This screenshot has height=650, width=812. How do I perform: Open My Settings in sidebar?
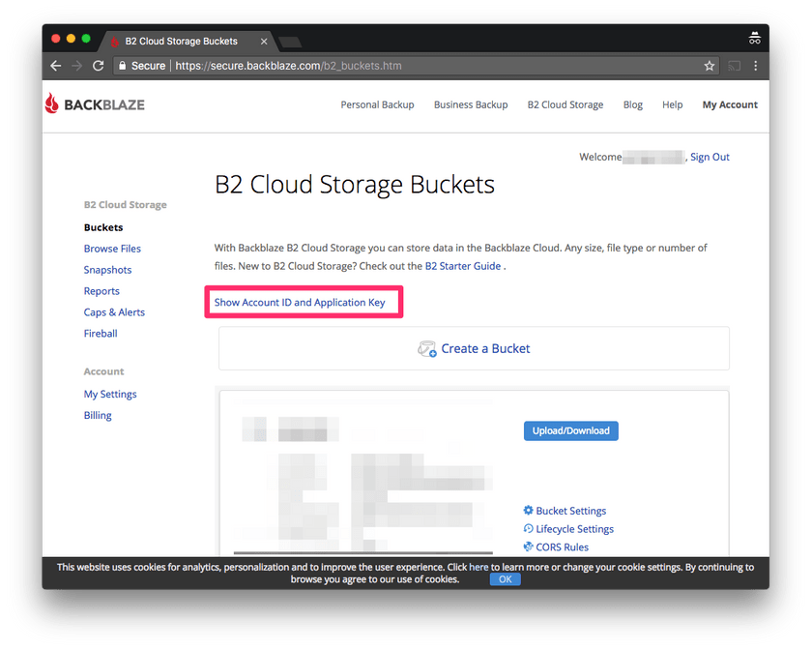coord(110,395)
